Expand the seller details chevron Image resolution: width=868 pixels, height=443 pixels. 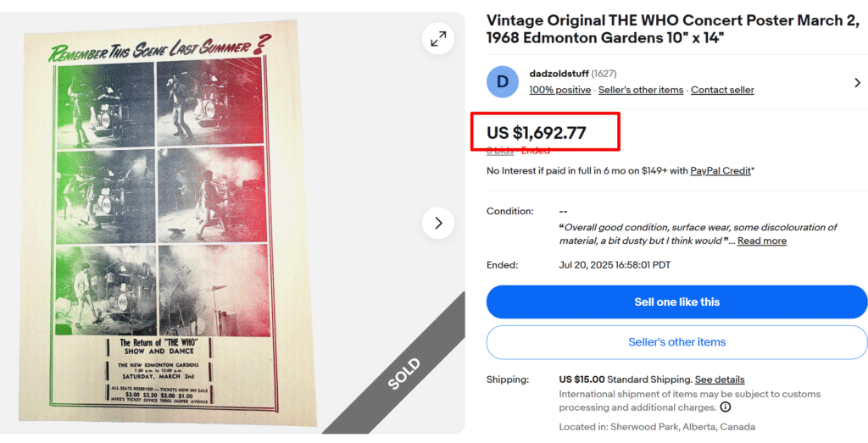[x=857, y=82]
